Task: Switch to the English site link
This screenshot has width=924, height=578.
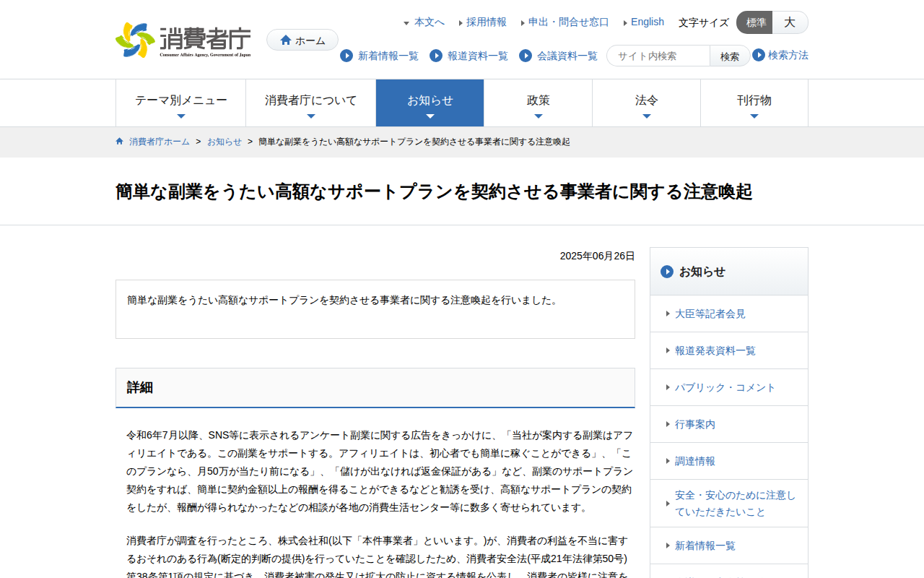Action: 648,22
